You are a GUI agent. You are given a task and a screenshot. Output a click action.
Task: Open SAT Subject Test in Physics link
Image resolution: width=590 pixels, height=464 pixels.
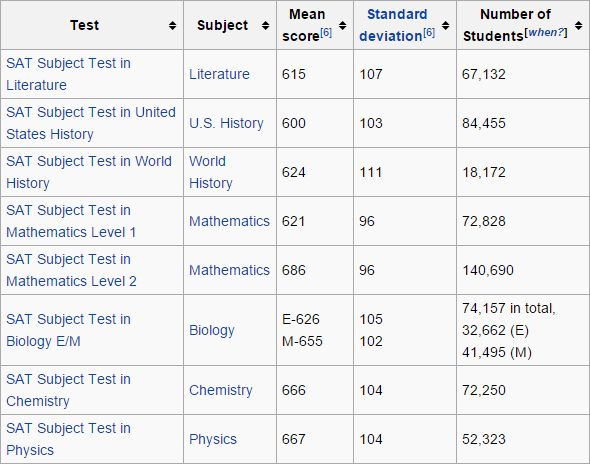coord(68,439)
